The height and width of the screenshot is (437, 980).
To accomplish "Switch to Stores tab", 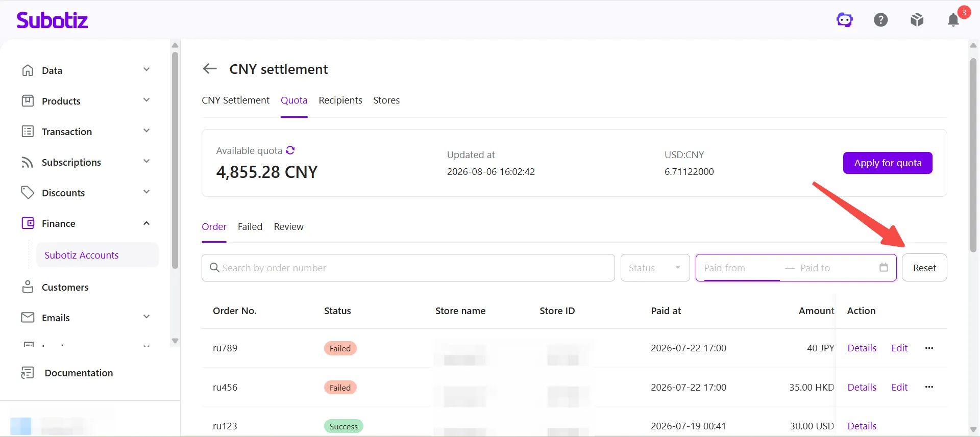I will [386, 100].
